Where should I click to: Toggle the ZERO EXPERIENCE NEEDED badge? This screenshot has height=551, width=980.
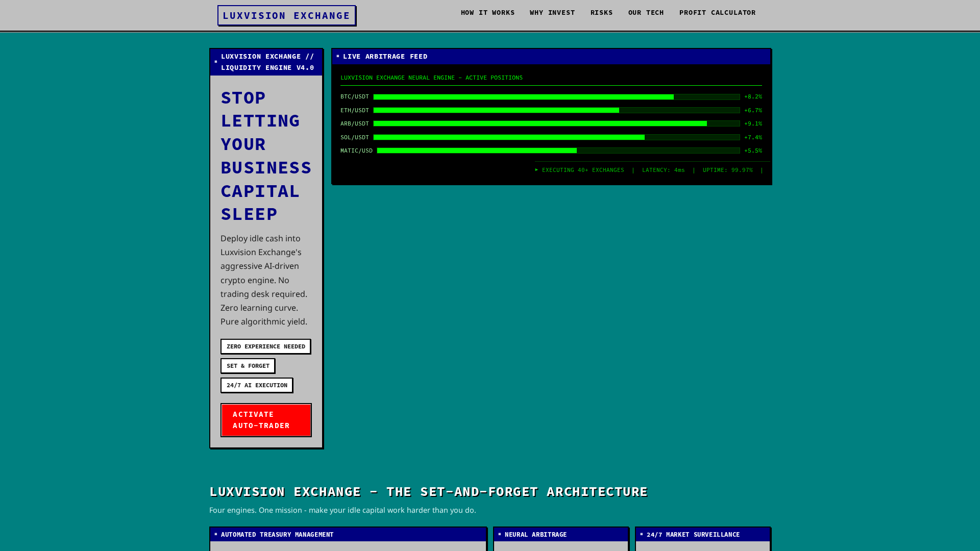click(265, 346)
